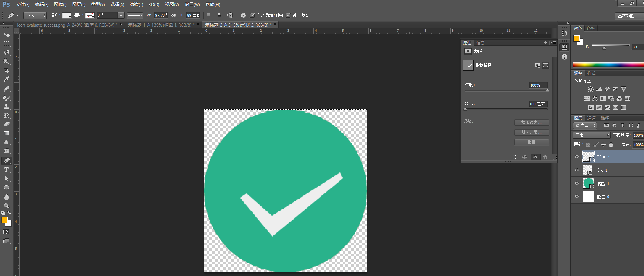Image resolution: width=644 pixels, height=276 pixels.
Task: Click the 反相 invert button
Action: (532, 142)
